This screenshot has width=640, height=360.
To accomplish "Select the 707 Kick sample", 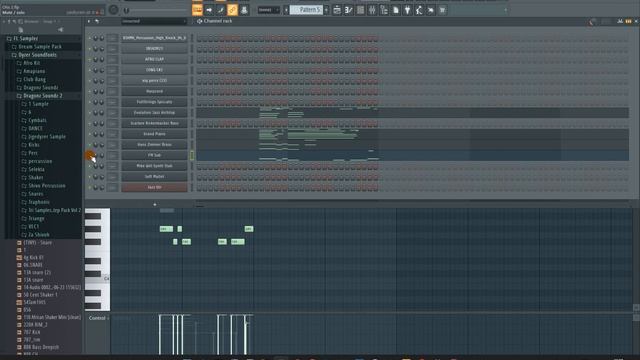I will pos(31,332).
